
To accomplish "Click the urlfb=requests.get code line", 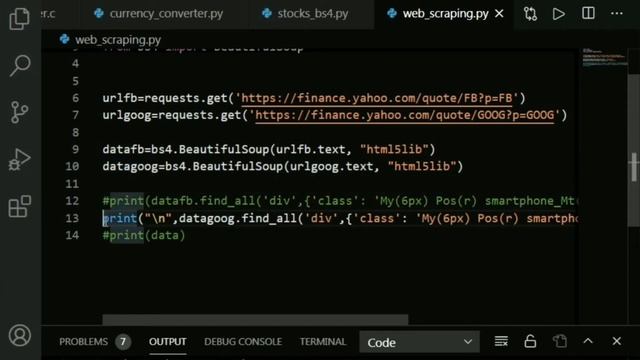I will (313, 98).
